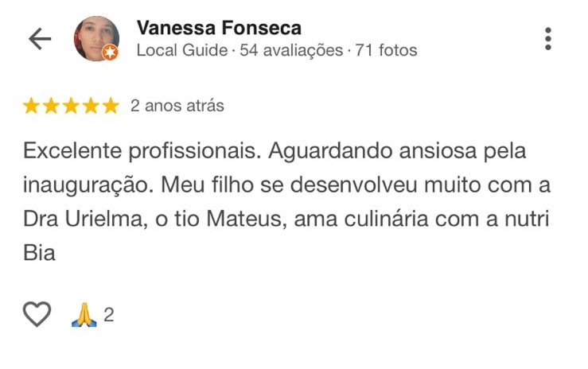Click the "2 anos atrás" timestamp
Image resolution: width=588 pixels, height=369 pixels.
pos(177,106)
